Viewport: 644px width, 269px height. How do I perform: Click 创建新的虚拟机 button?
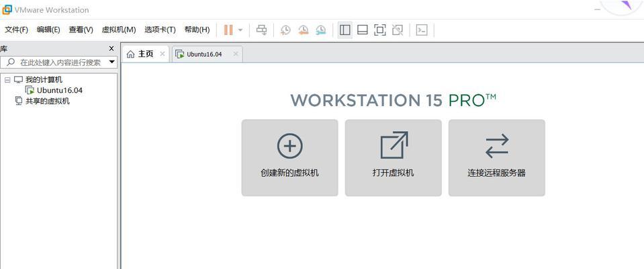pos(290,158)
